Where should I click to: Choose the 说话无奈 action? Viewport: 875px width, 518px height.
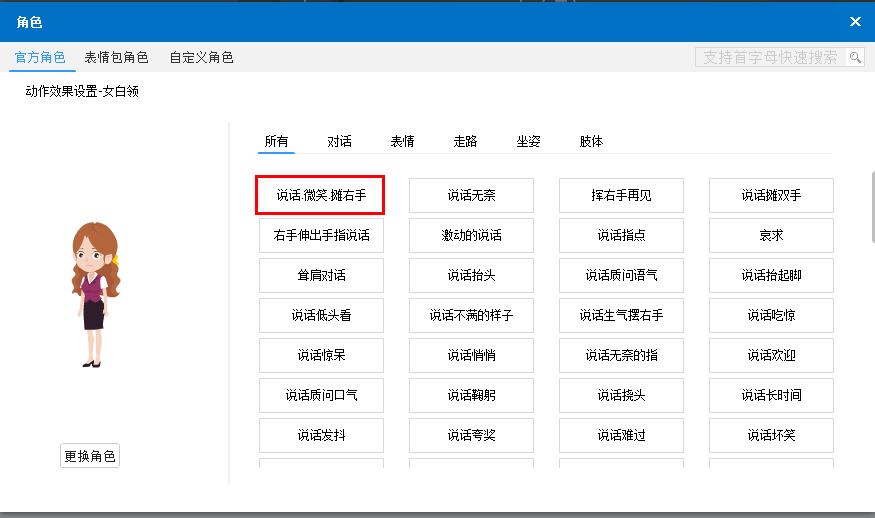[472, 195]
